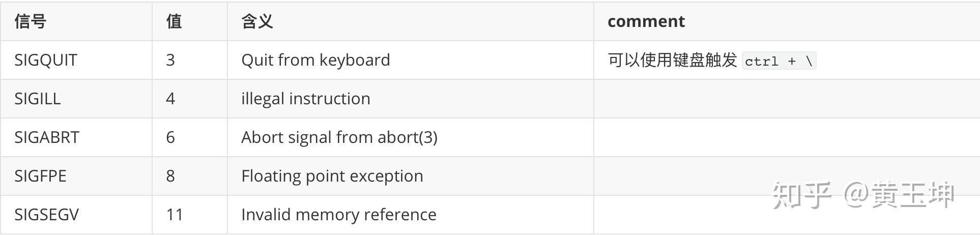Click the "Floating point exception" description
Screen dimensions: 980x235
[x=332, y=176]
